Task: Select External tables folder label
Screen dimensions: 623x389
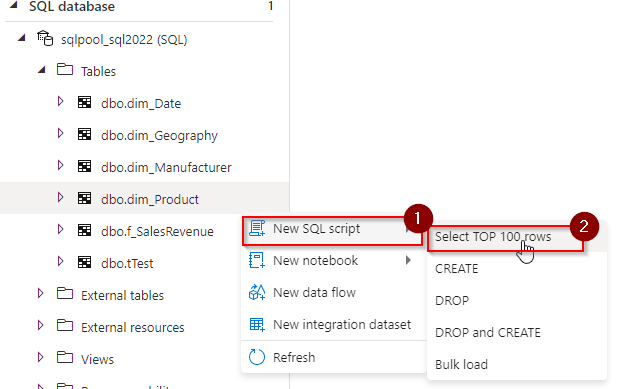Action: 122,295
